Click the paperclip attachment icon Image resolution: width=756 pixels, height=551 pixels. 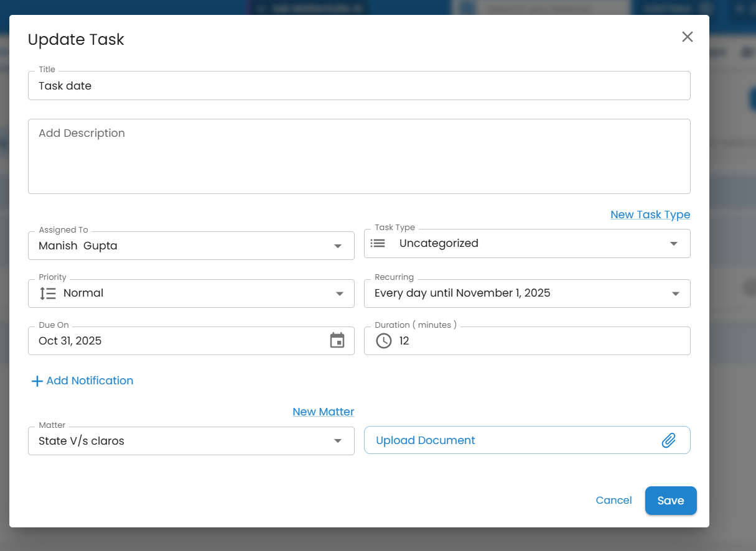[x=668, y=440]
